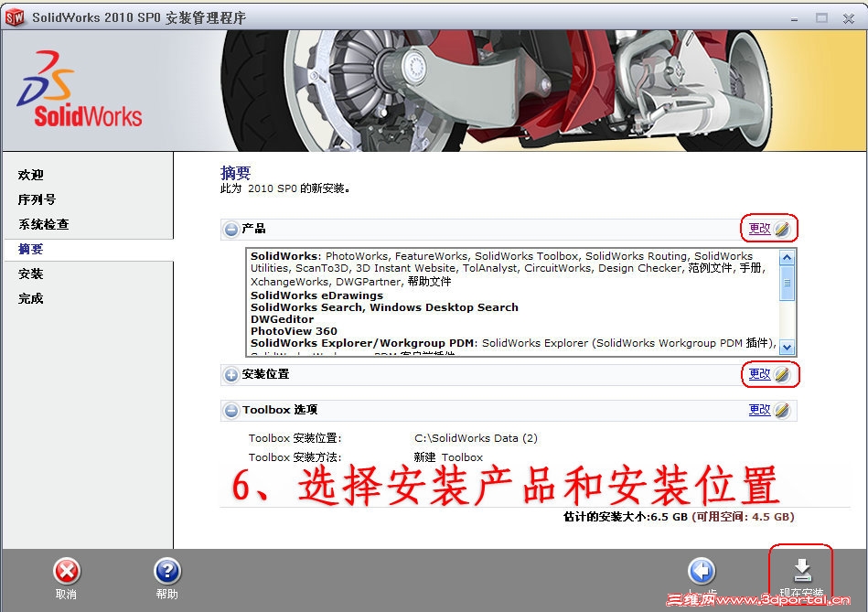Image resolution: width=868 pixels, height=612 pixels.
Task: Click 更改 link for Toolbox 选项
Action: click(759, 409)
